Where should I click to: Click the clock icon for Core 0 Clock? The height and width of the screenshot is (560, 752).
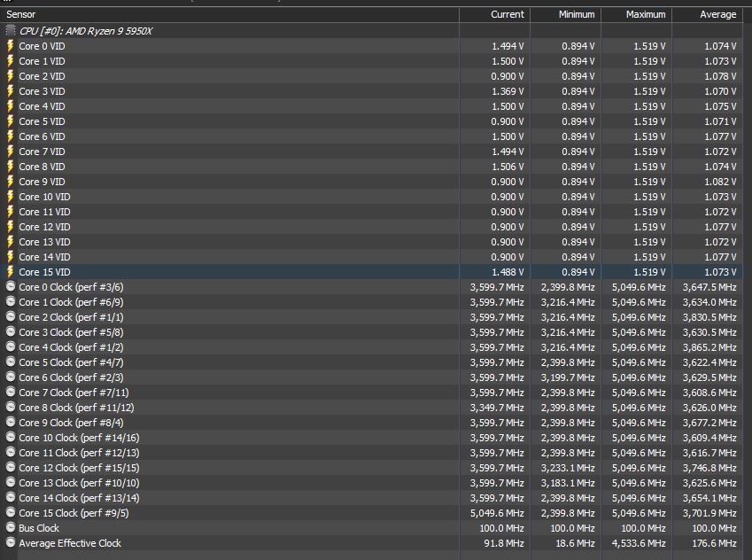[11, 286]
